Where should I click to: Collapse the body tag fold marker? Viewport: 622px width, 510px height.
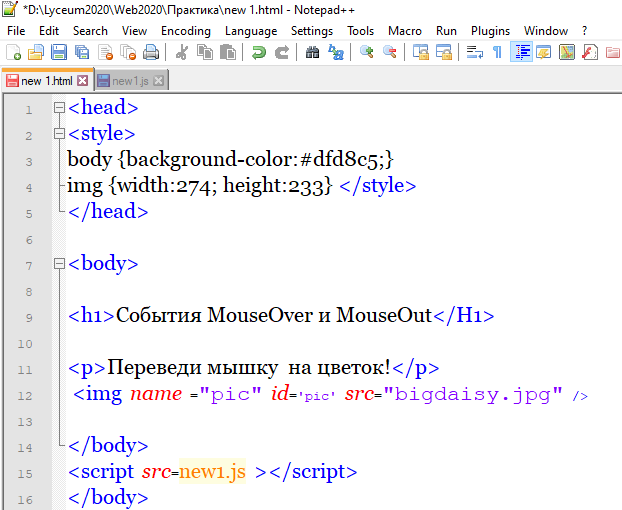(59, 264)
